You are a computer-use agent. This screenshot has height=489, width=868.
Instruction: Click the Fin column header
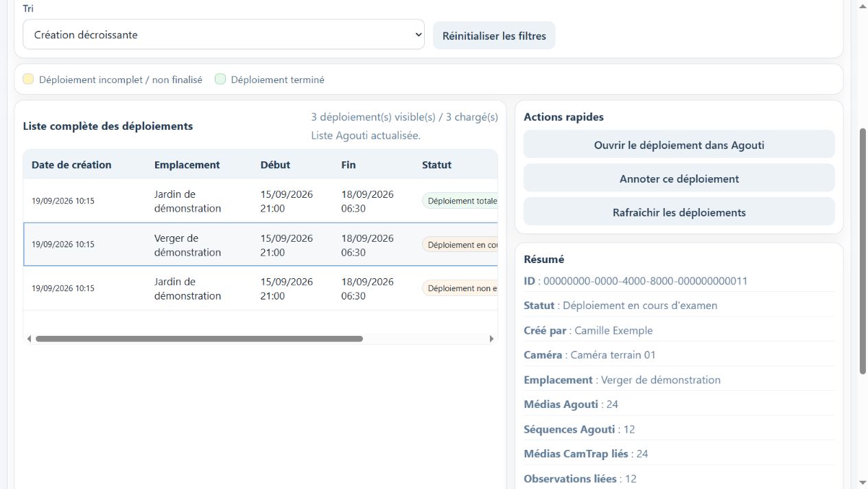(349, 165)
